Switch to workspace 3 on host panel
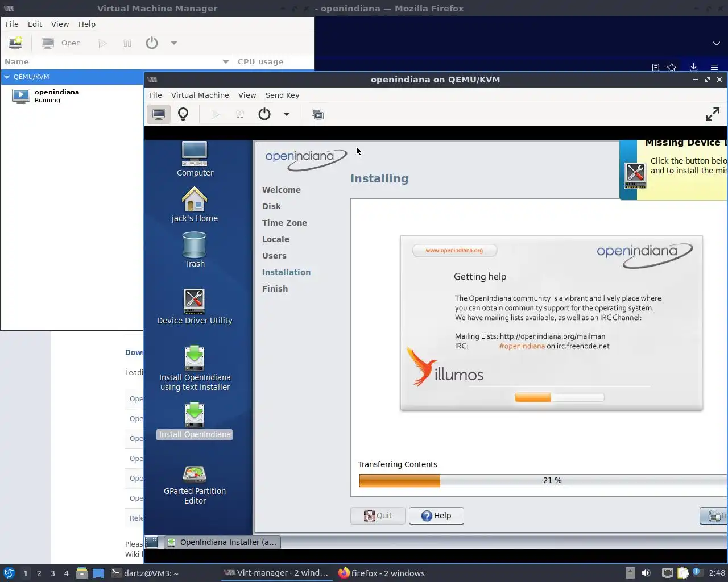 pos(52,573)
